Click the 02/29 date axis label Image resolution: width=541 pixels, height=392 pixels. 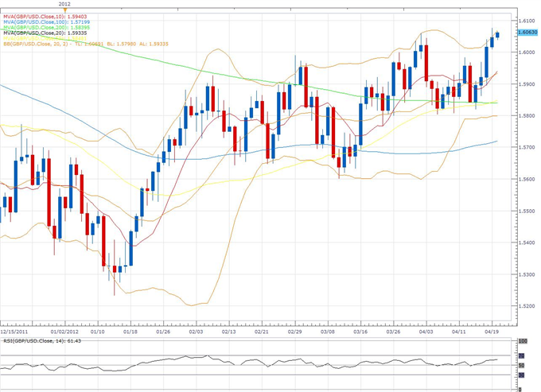[x=294, y=332]
